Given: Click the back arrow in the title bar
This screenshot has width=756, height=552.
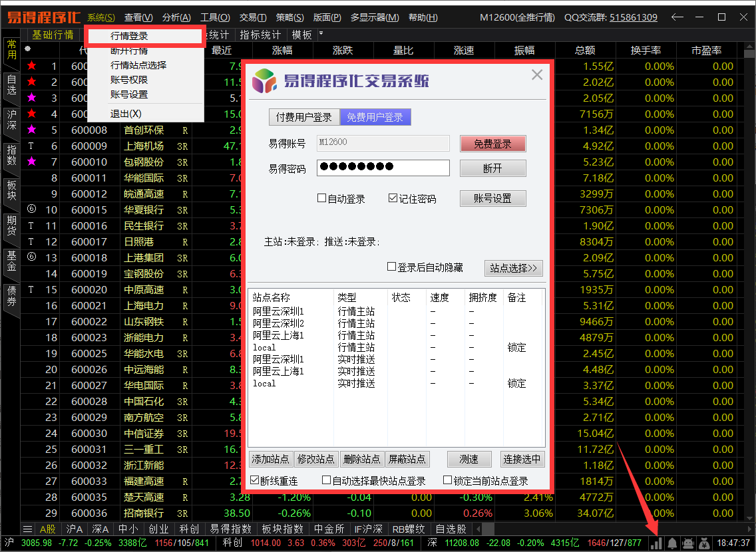Looking at the screenshot, I should [x=677, y=17].
